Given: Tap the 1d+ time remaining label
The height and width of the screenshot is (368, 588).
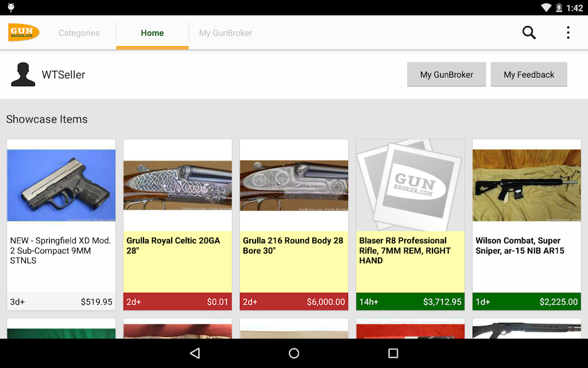Looking at the screenshot, I should tap(482, 302).
